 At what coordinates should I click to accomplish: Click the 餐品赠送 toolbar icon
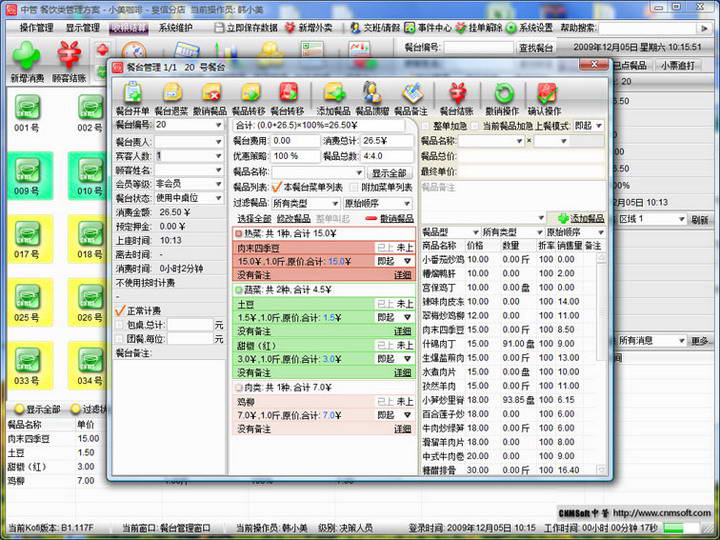coord(372,95)
